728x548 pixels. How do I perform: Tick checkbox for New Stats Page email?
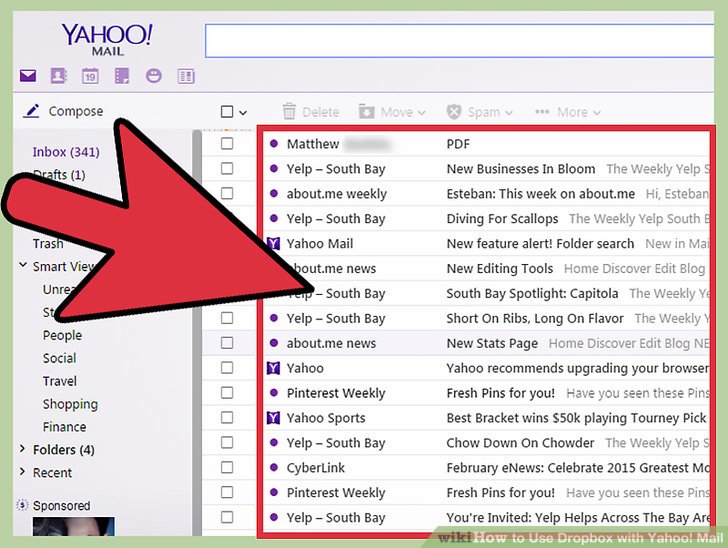pos(227,343)
